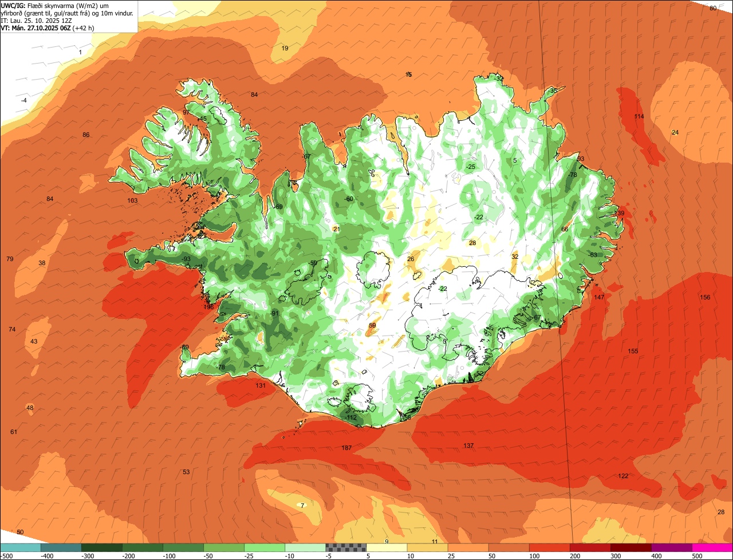Click the 'UWC/IG:' map title text
The width and height of the screenshot is (733, 560).
(13, 5)
